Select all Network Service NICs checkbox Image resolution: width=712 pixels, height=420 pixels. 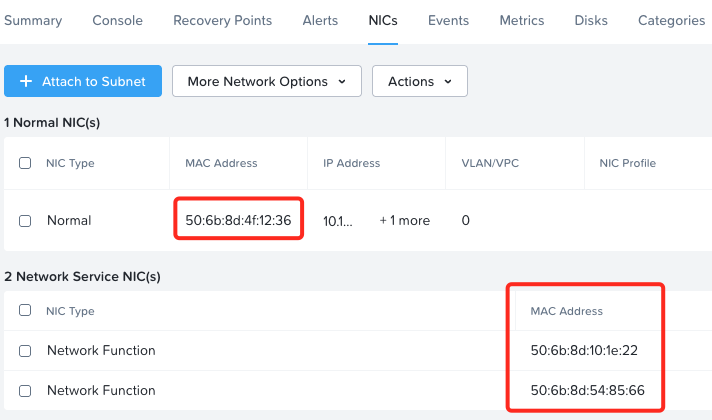25,311
